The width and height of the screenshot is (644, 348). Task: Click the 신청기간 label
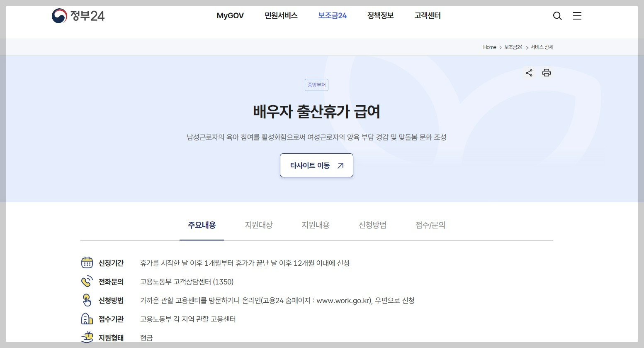click(111, 263)
